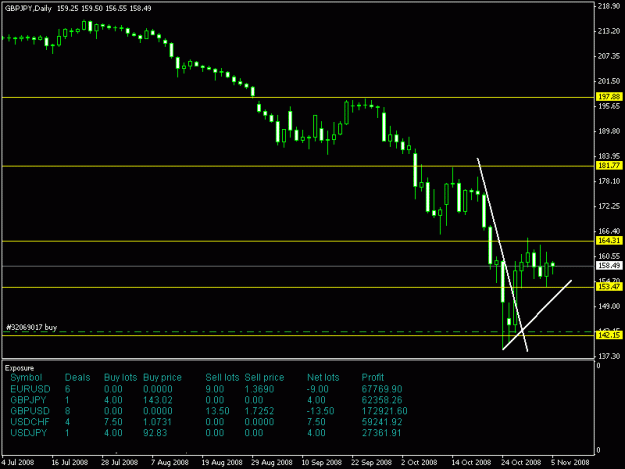625x469 pixels.
Task: Click the Profit column header
Action: click(x=373, y=377)
